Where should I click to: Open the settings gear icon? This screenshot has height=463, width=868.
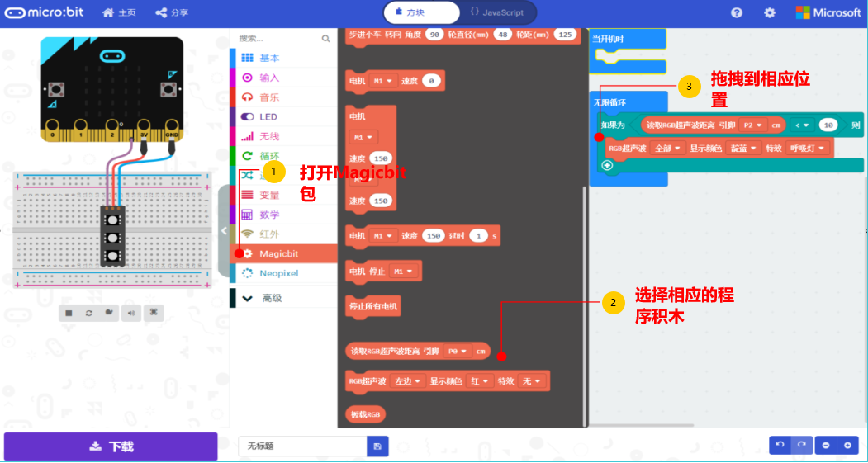click(x=770, y=12)
